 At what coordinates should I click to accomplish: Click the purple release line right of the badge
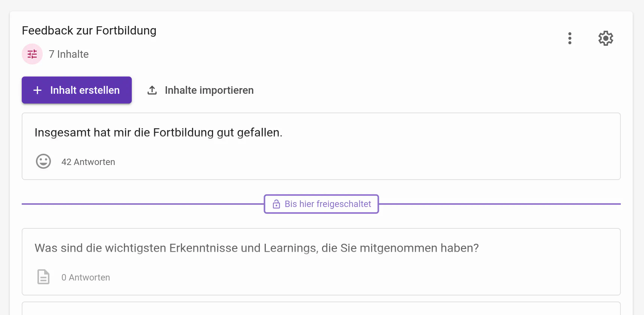click(x=498, y=204)
